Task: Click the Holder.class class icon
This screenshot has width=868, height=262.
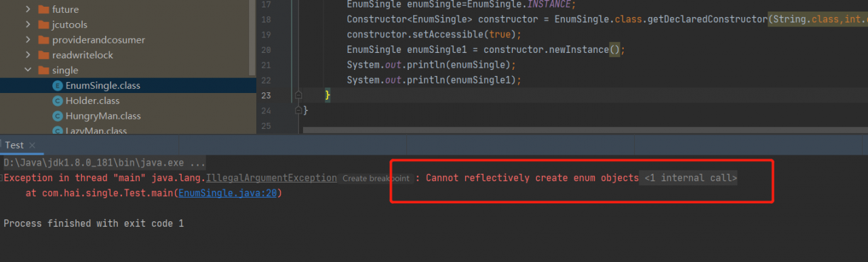Action: (58, 100)
